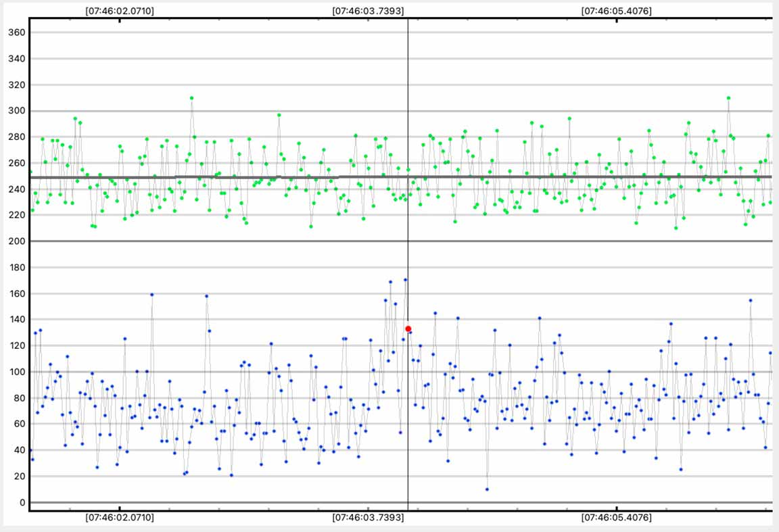Click the y-axis label 360
Screen dimensions: 779x532
pos(16,32)
